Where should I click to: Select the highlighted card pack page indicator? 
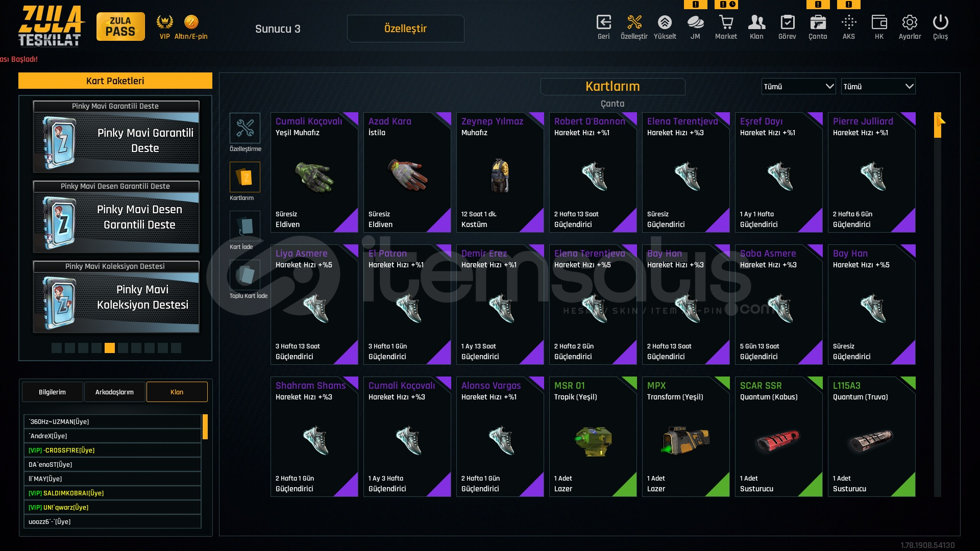(110, 348)
